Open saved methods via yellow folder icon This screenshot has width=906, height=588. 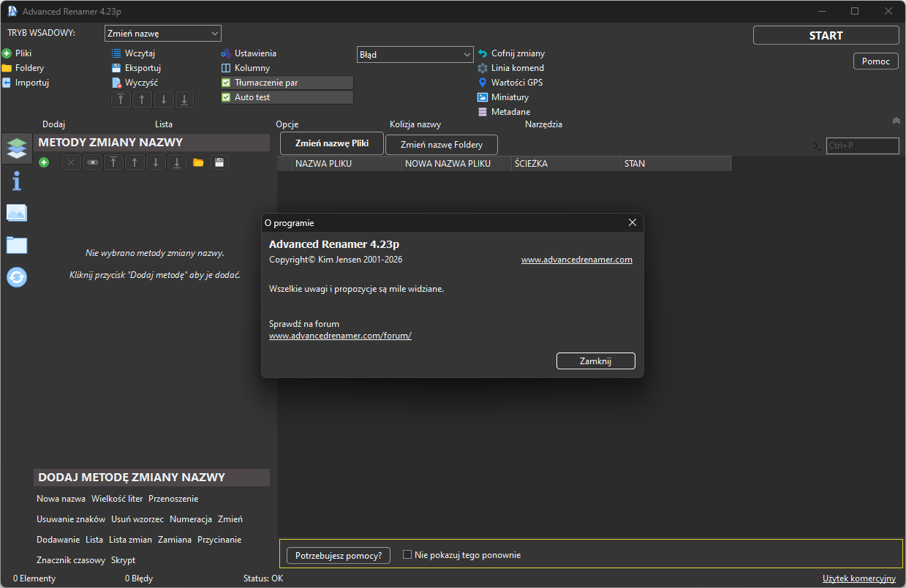point(198,162)
